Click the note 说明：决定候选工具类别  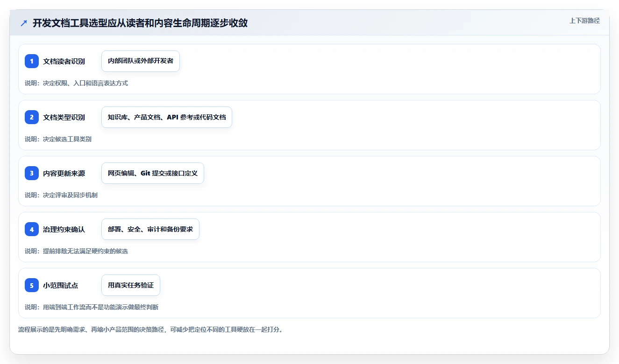coord(58,139)
